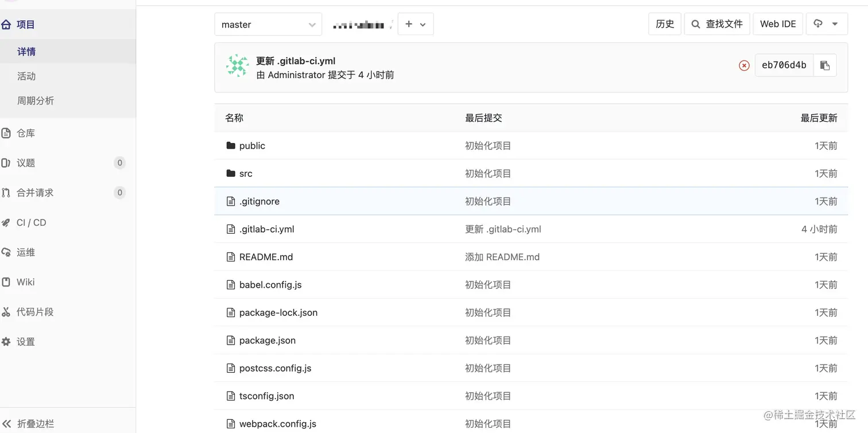This screenshot has width=868, height=433.
Task: Open the master branch dropdown
Action: 268,24
